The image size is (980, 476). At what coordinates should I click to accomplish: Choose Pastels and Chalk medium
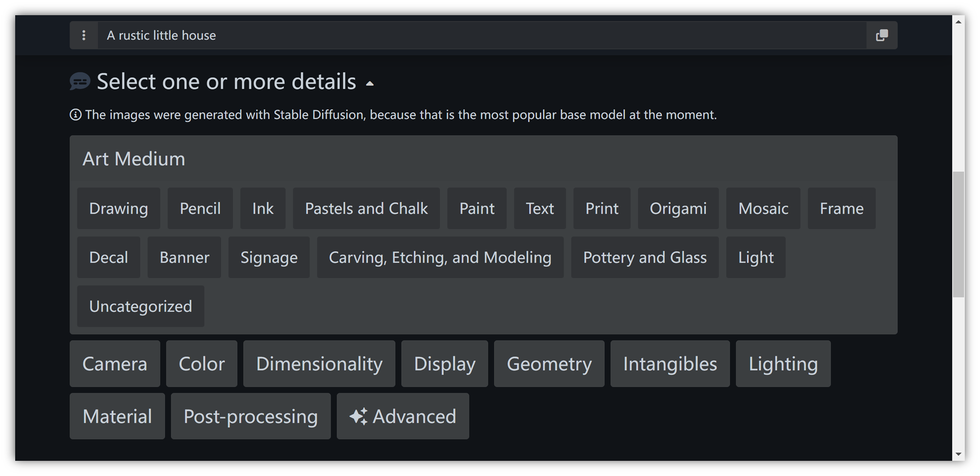point(366,208)
